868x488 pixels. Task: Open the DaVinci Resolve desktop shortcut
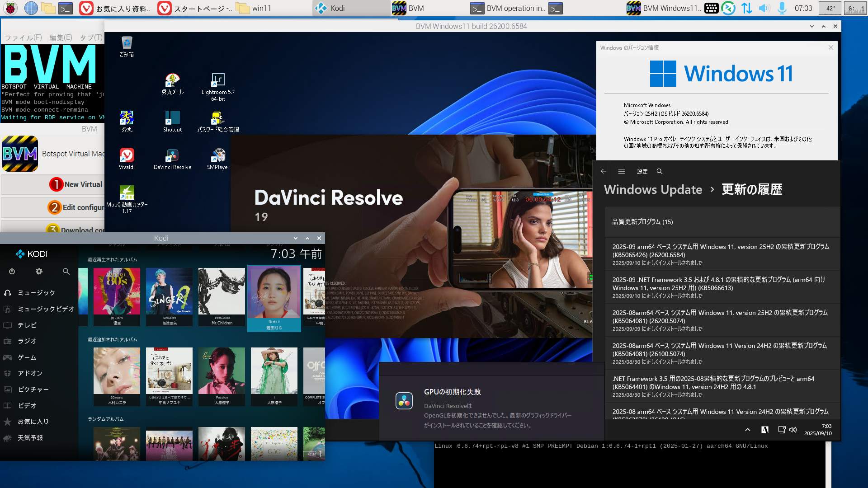pos(172,159)
